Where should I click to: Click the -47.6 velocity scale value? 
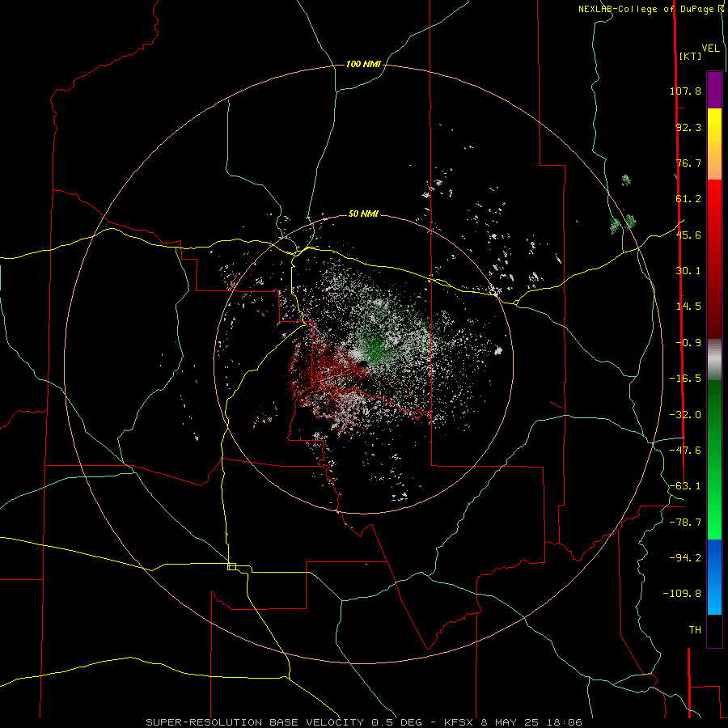pos(685,451)
